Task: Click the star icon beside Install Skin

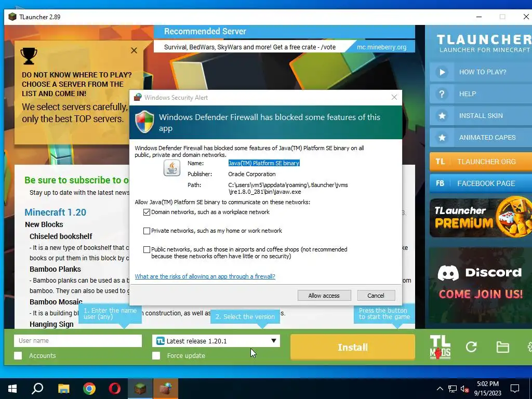Action: (x=442, y=116)
